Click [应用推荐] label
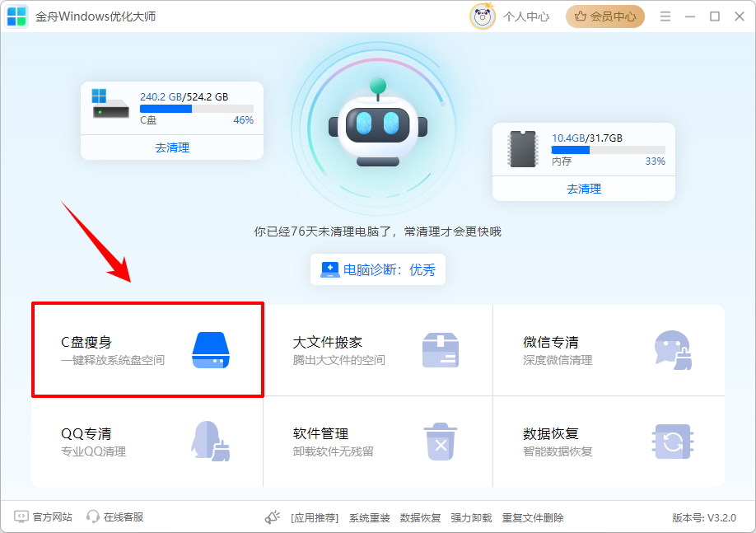 pyautogui.click(x=315, y=517)
